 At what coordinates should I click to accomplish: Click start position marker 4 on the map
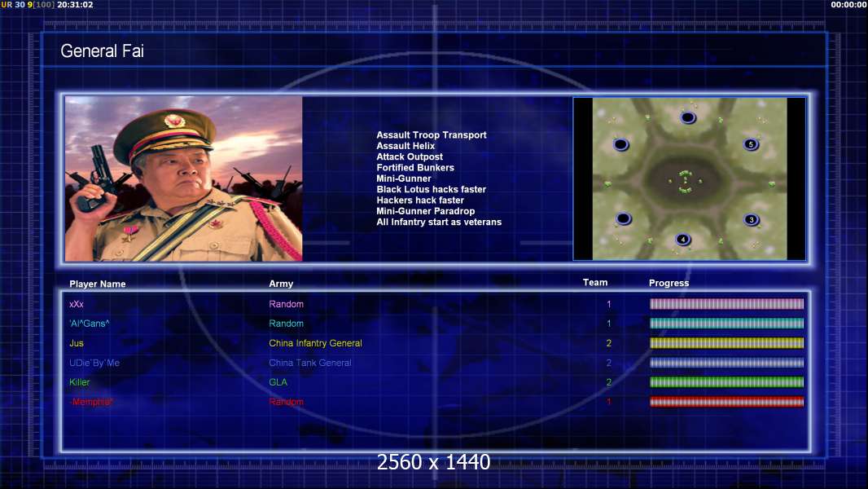pyautogui.click(x=683, y=240)
